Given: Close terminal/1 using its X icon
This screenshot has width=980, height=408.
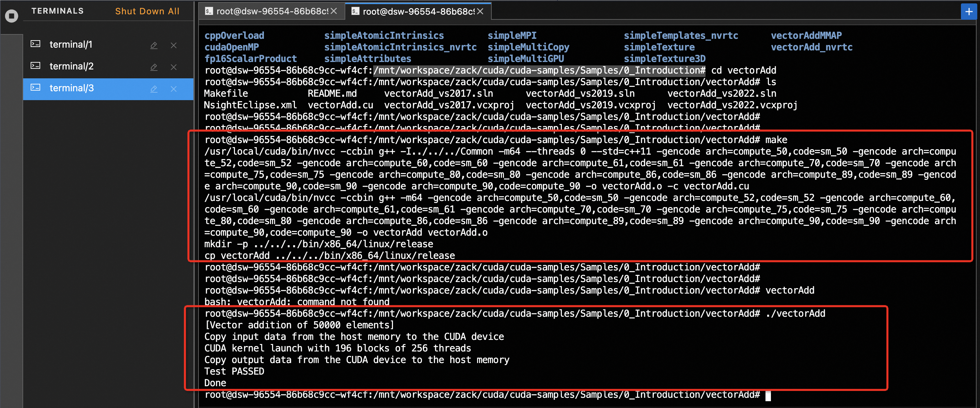Looking at the screenshot, I should 173,45.
